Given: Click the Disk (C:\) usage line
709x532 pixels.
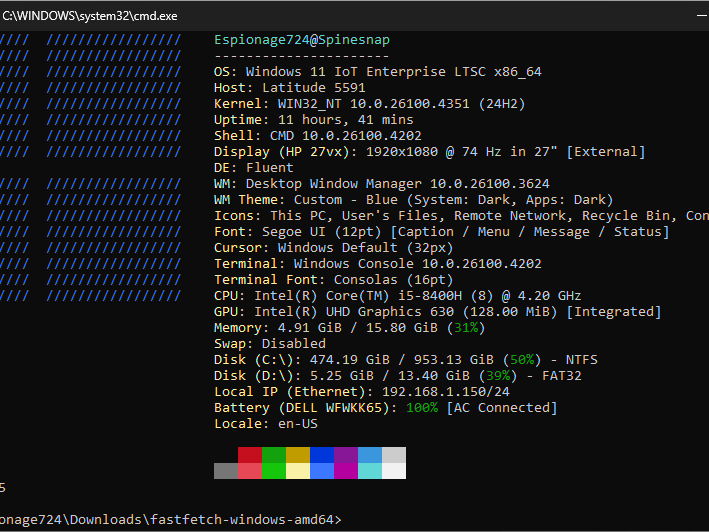Looking at the screenshot, I should point(398,360).
